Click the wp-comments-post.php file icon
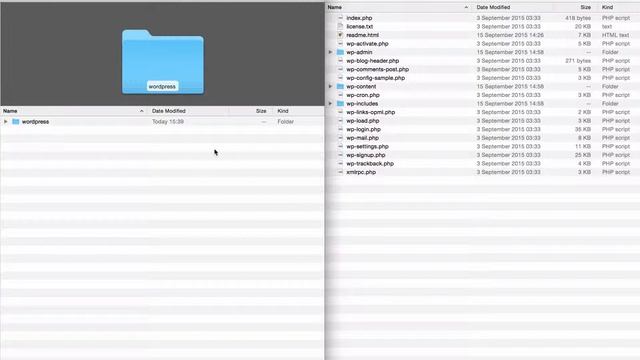The image size is (640, 360). click(340, 69)
